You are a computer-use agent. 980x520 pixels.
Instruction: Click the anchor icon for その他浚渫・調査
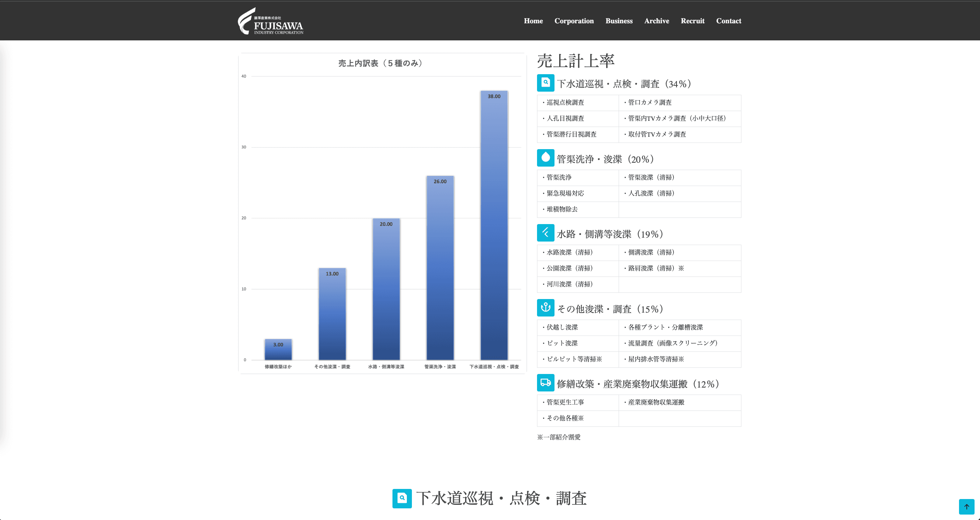click(x=546, y=308)
